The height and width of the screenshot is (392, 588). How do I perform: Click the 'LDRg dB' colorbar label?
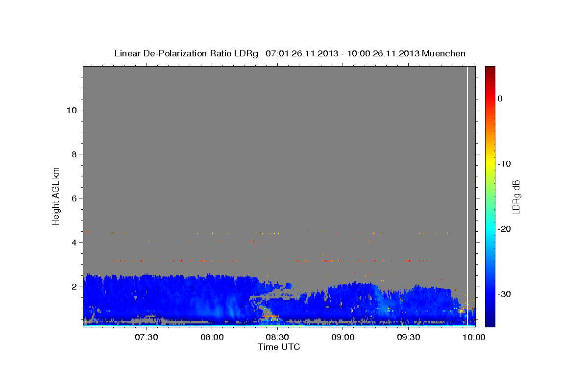pyautogui.click(x=515, y=196)
